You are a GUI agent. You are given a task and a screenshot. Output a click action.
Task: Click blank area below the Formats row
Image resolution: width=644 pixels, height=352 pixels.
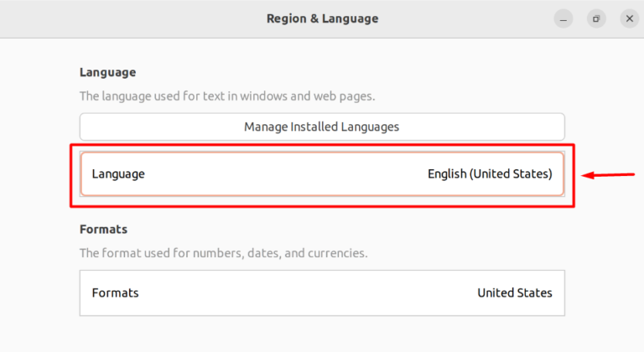322,334
